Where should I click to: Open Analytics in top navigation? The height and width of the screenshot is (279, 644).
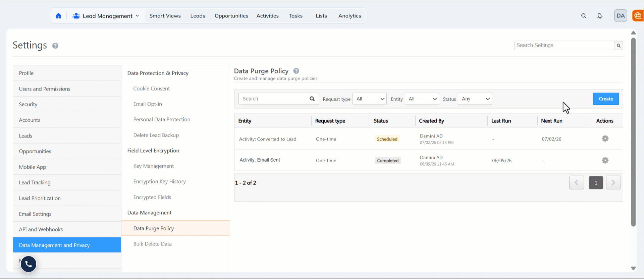(x=350, y=16)
